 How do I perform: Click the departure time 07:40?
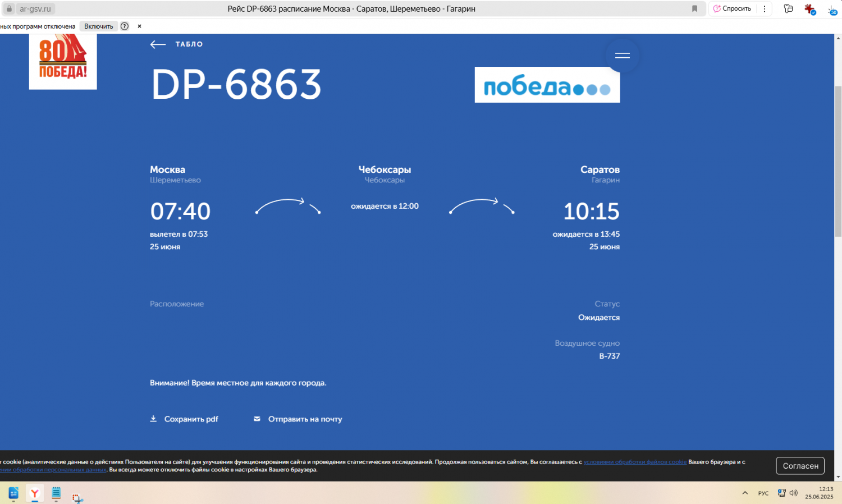click(180, 212)
